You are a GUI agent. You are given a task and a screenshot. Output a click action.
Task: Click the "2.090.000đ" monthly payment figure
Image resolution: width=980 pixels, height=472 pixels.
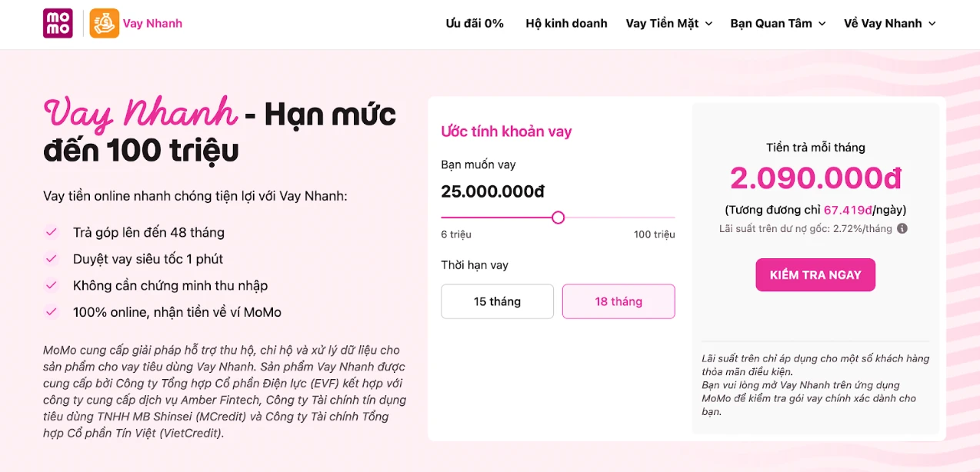pos(815,178)
